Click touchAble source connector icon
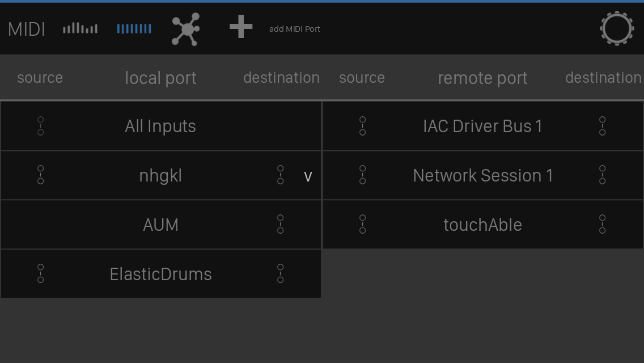This screenshot has height=363, width=644. pos(362,224)
